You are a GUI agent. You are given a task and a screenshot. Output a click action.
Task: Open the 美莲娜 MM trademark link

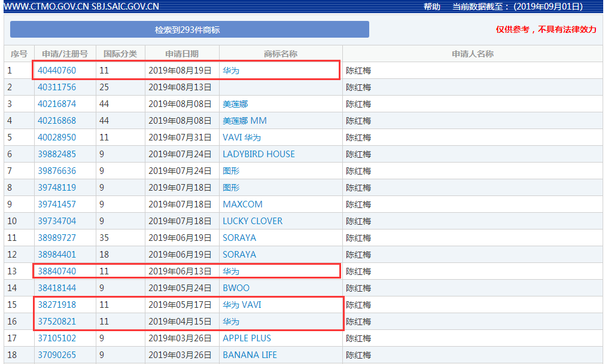click(245, 121)
